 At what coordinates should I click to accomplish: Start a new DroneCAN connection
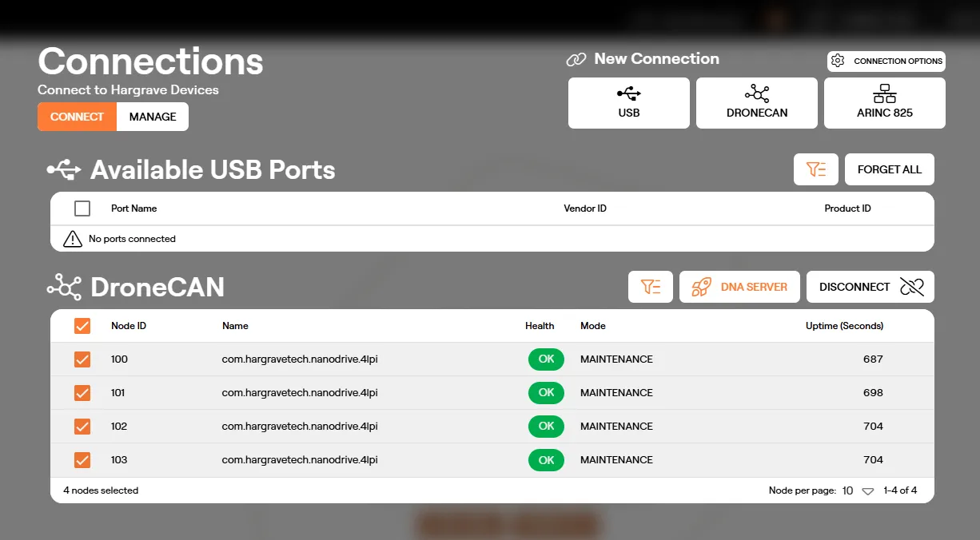click(757, 103)
